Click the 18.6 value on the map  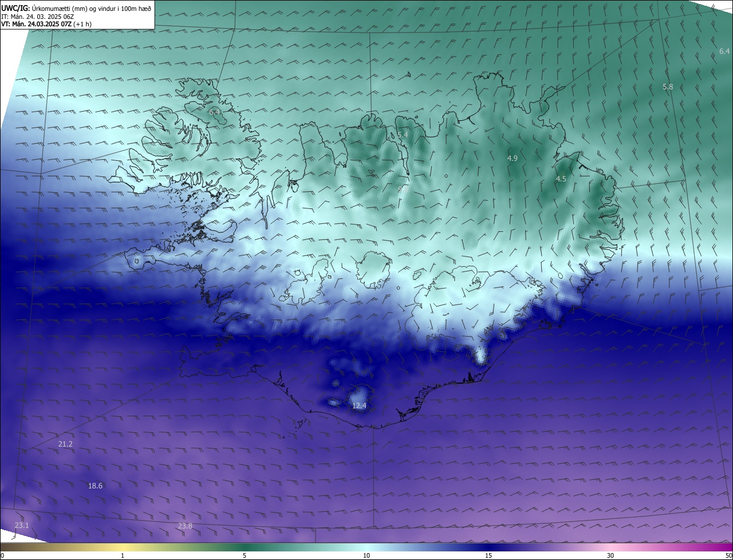click(95, 486)
